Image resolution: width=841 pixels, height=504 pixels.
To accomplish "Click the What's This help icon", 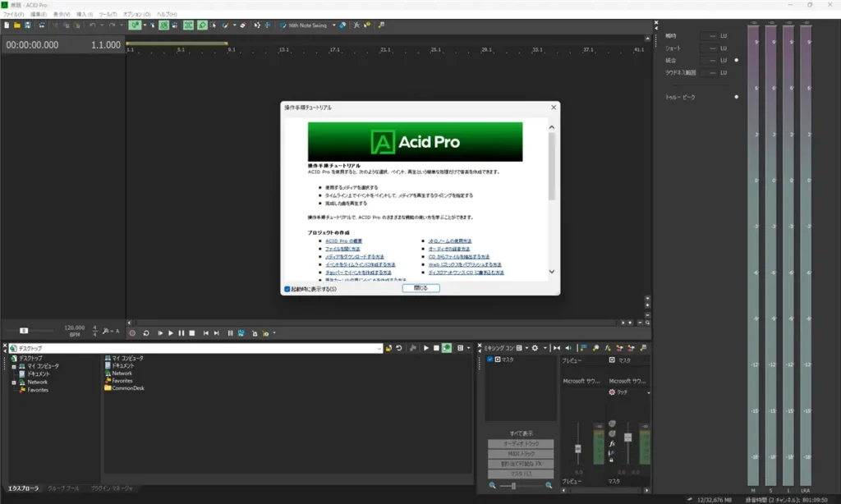I will coord(367,25).
